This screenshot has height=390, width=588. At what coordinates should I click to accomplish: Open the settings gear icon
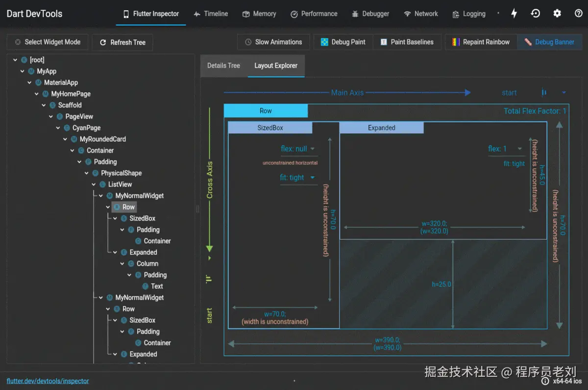[557, 14]
